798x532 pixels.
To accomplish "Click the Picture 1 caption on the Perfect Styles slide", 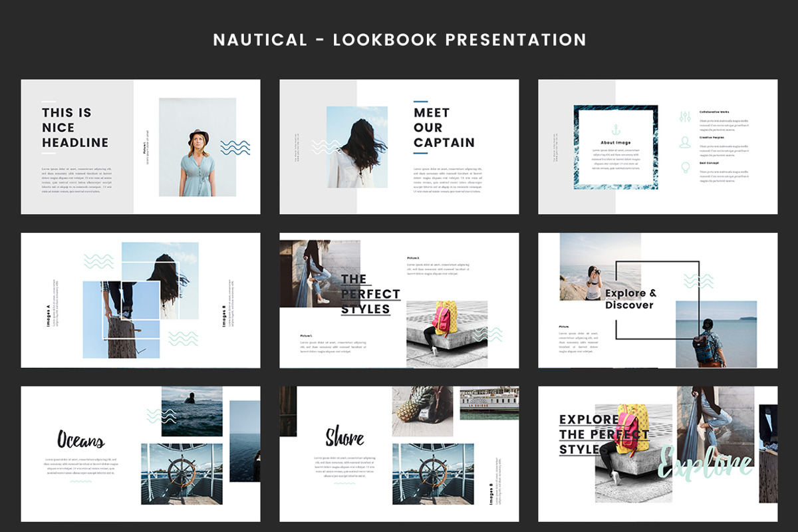I will 307,336.
